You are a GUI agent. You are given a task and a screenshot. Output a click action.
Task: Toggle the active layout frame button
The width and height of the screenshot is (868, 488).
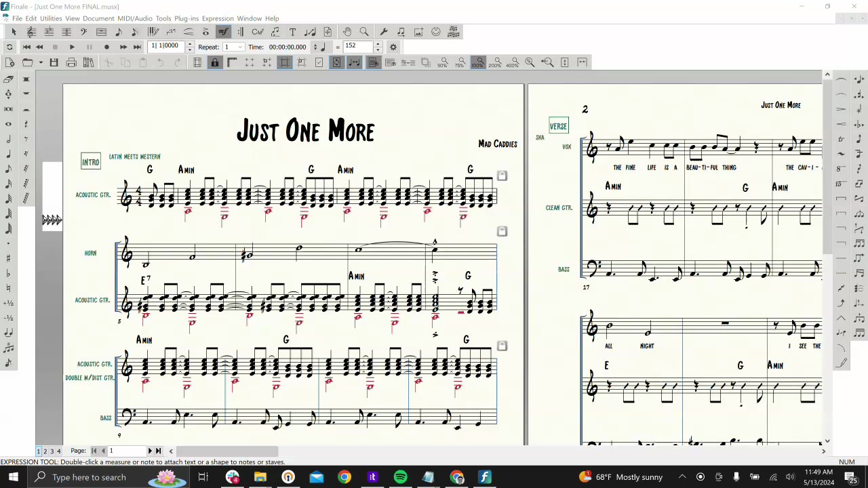pyautogui.click(x=285, y=62)
